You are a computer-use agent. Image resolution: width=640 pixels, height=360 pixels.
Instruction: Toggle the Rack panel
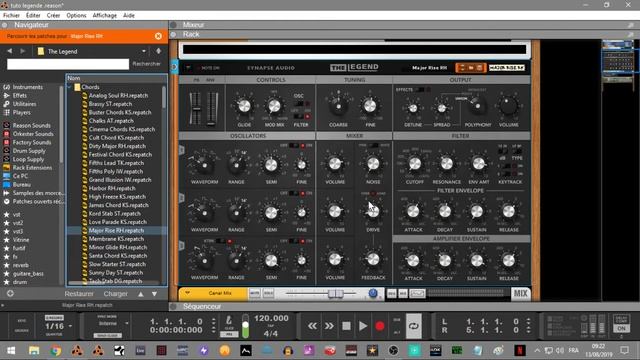[173, 34]
